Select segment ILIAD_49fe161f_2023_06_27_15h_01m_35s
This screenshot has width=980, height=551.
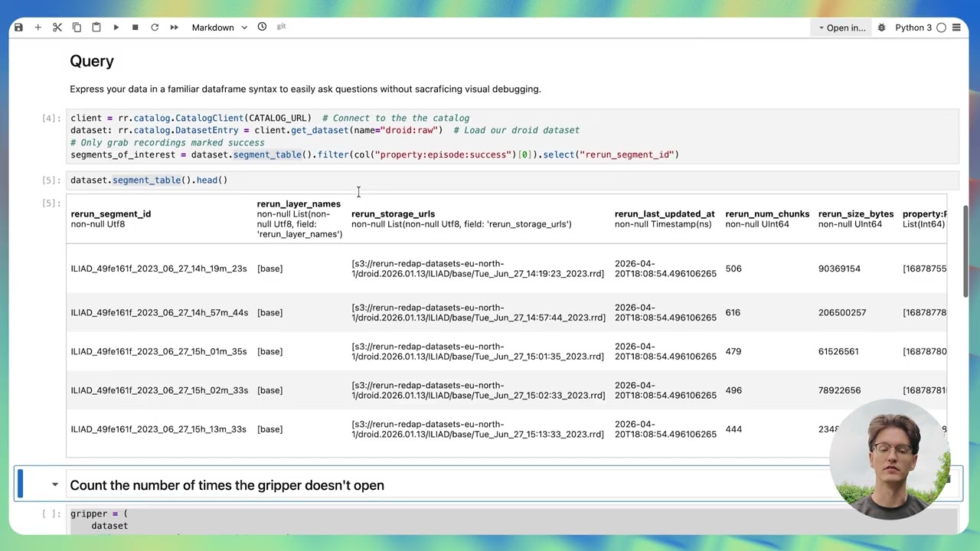point(158,351)
